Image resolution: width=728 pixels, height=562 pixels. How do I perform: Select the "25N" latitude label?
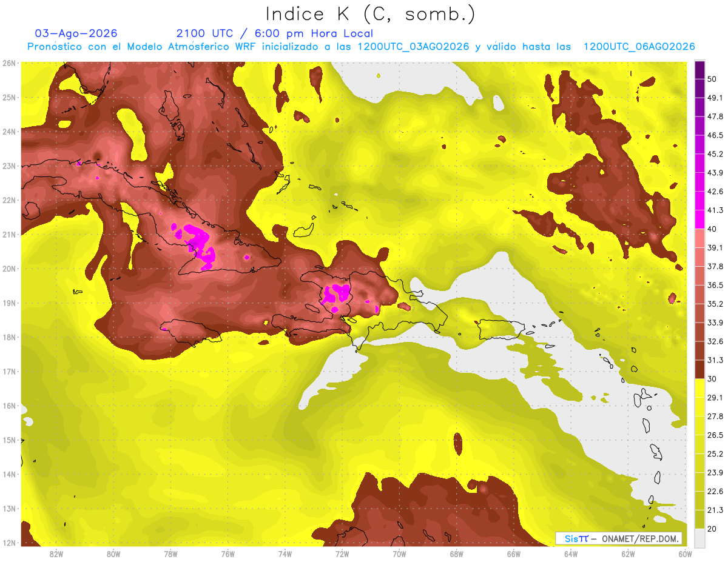(x=9, y=97)
